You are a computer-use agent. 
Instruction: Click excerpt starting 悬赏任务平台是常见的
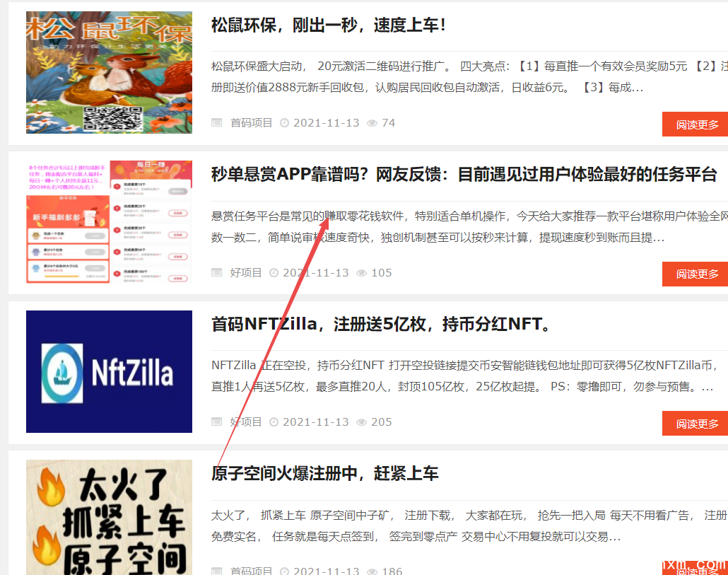(469, 226)
